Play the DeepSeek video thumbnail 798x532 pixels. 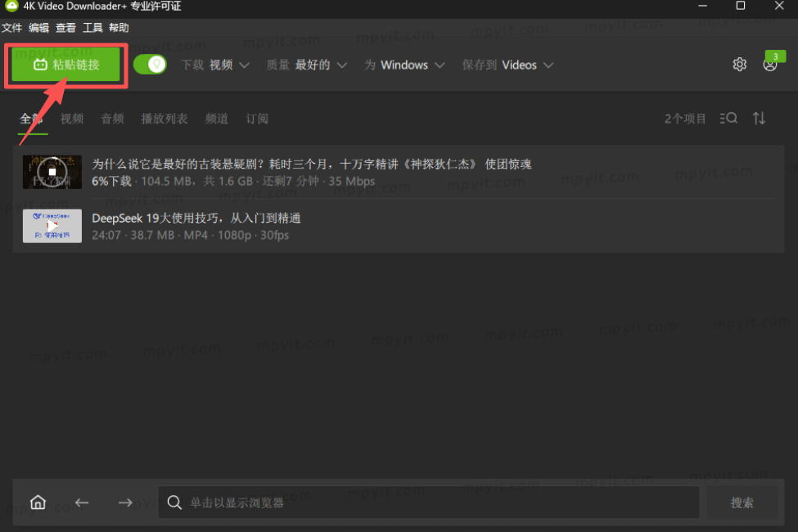pos(52,226)
